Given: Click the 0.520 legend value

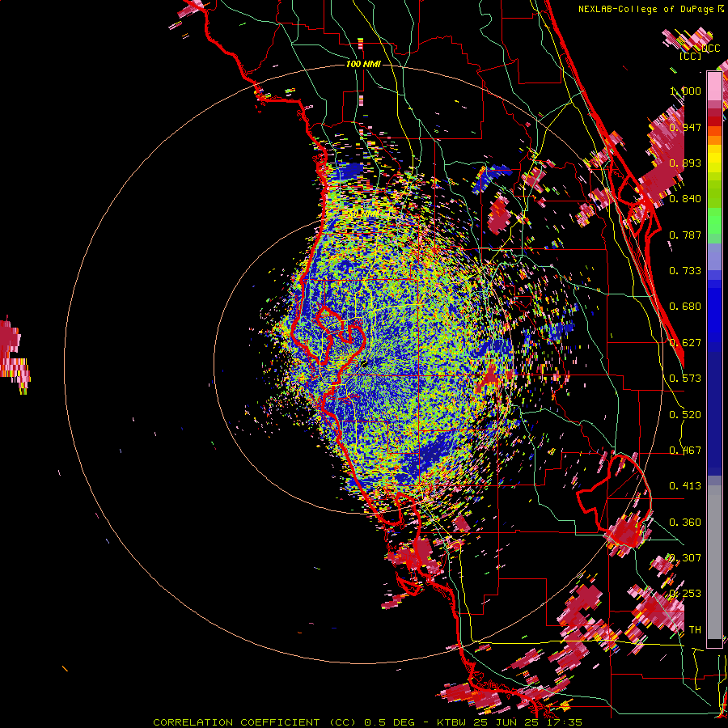Looking at the screenshot, I should coord(686,415).
